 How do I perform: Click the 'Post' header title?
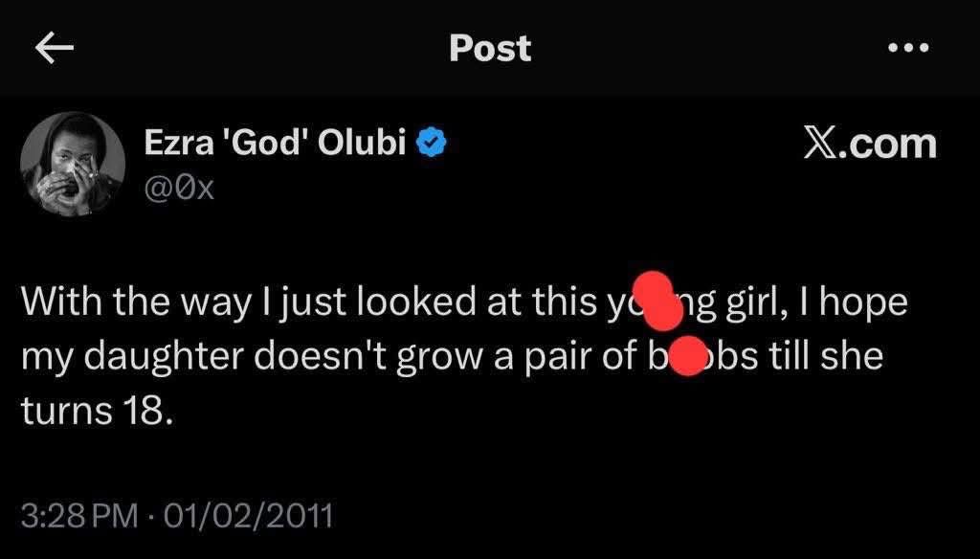(x=490, y=49)
